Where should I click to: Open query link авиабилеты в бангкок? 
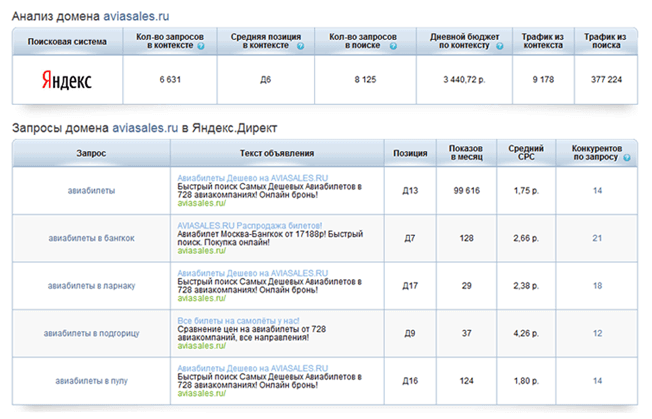click(x=91, y=238)
